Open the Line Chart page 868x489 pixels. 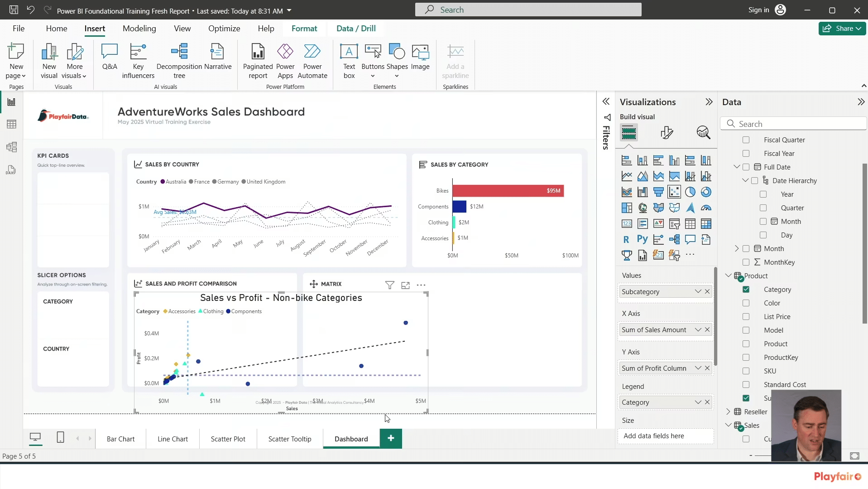coord(173,438)
